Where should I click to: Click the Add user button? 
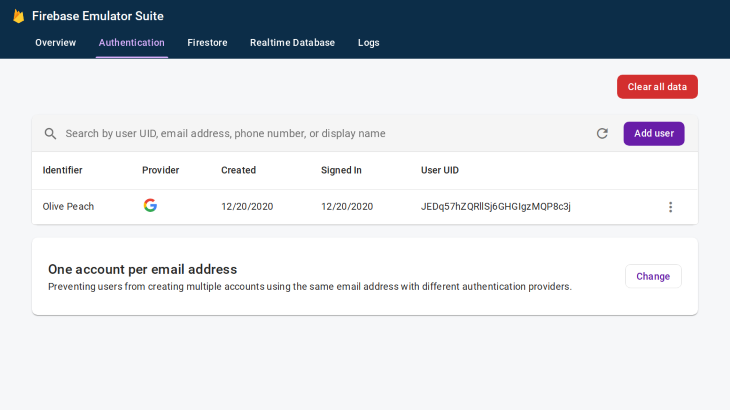point(654,134)
